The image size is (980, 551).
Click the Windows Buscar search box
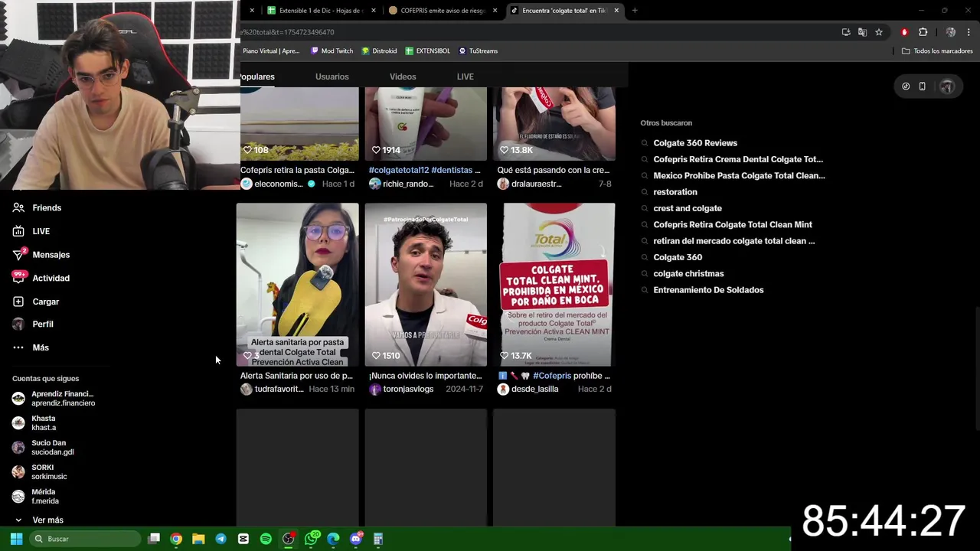(x=86, y=539)
